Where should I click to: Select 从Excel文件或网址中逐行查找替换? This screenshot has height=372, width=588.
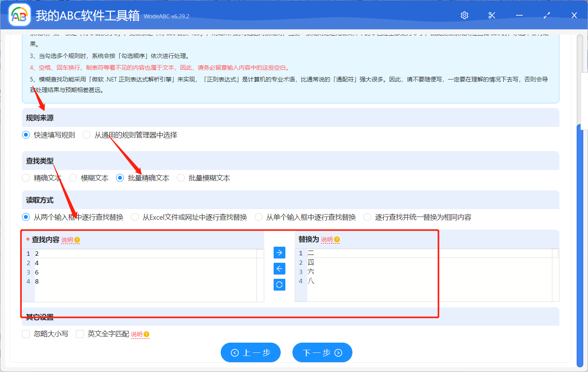click(135, 217)
